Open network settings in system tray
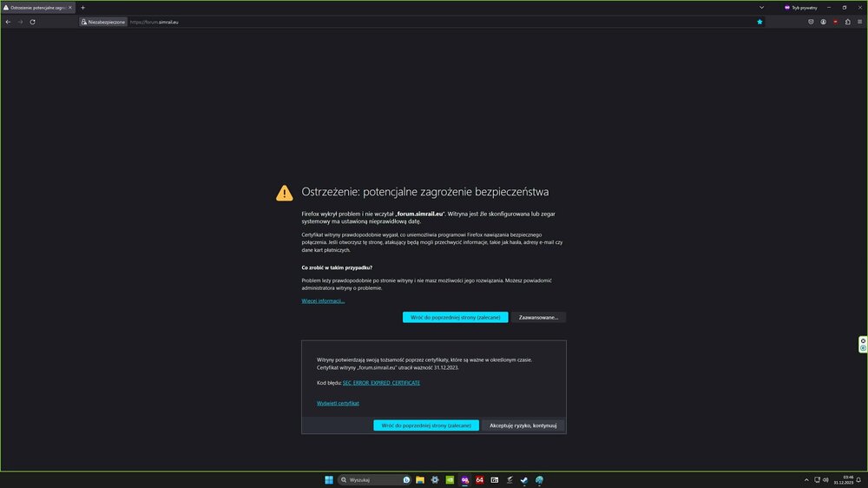Viewport: 868px width, 488px height. 817,479
